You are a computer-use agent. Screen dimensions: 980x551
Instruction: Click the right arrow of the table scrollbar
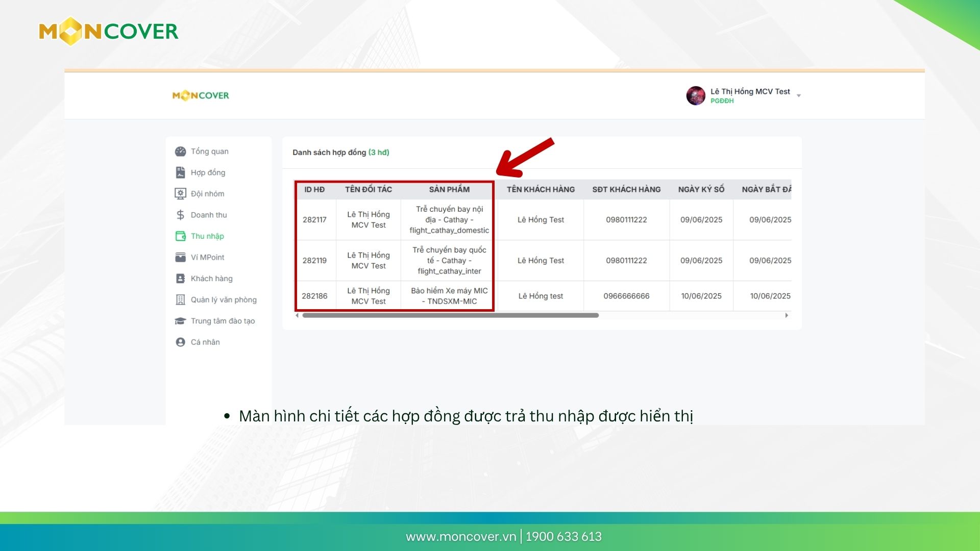pos(787,315)
